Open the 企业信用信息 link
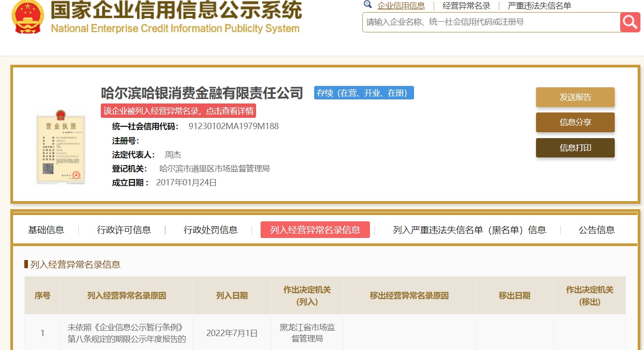Image resolution: width=644 pixels, height=350 pixels. click(401, 6)
